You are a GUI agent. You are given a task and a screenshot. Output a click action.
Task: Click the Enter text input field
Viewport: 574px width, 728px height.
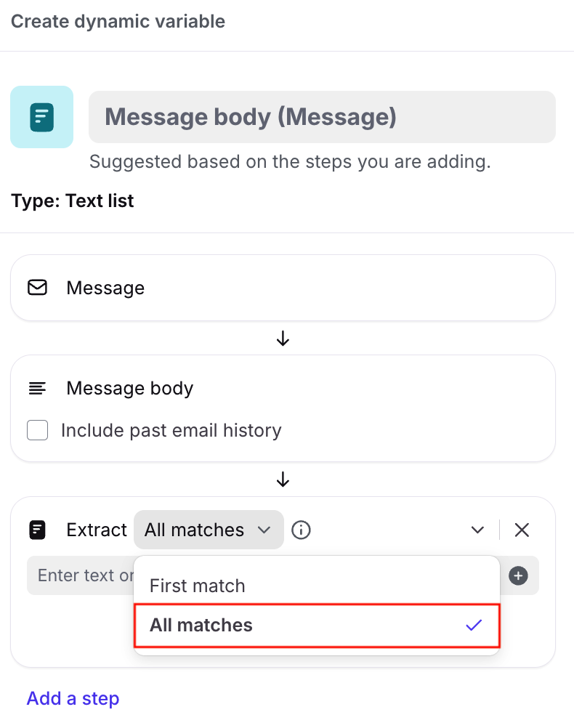point(81,576)
